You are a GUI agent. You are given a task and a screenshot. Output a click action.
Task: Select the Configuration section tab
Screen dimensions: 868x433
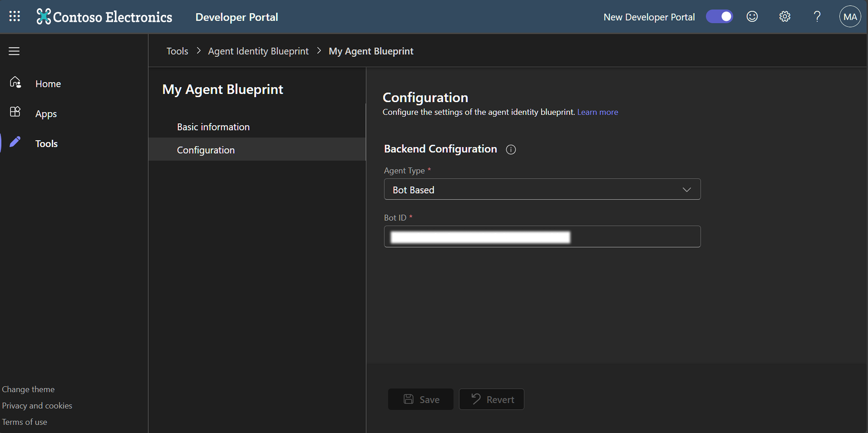pos(206,150)
